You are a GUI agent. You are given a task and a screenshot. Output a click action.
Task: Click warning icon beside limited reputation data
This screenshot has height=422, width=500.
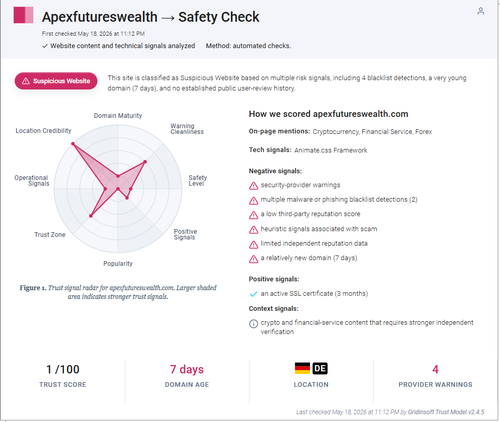click(253, 244)
